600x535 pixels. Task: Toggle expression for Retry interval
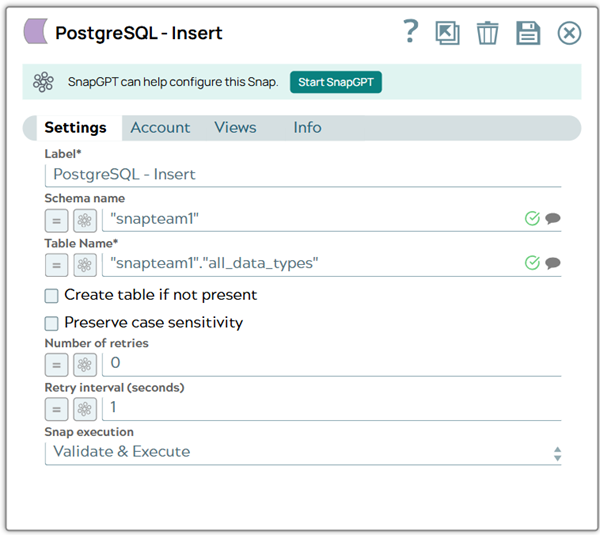pos(57,409)
